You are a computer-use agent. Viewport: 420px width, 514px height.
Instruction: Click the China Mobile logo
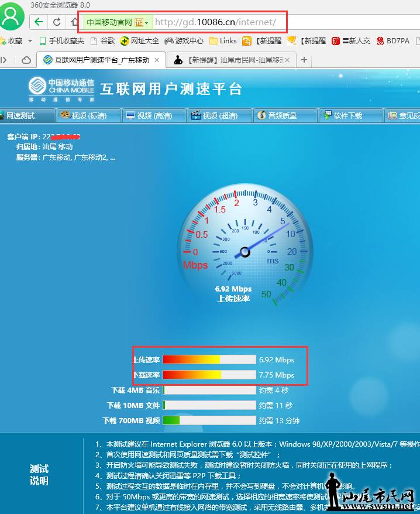coord(61,89)
